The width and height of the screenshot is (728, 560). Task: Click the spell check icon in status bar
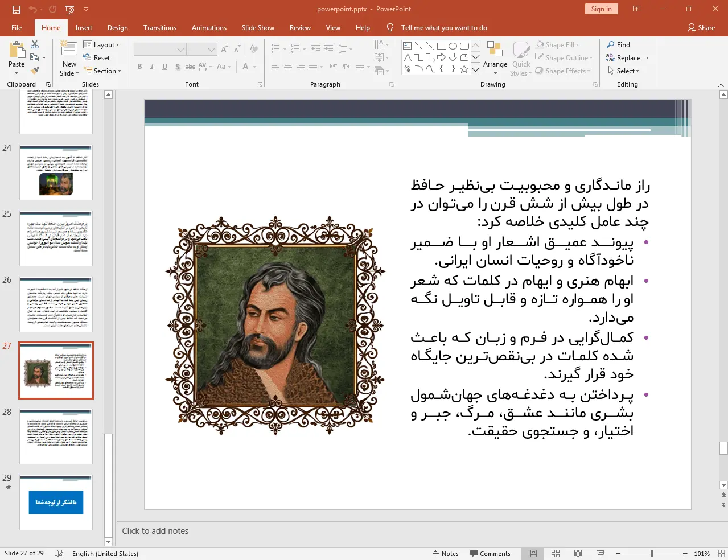pos(59,554)
